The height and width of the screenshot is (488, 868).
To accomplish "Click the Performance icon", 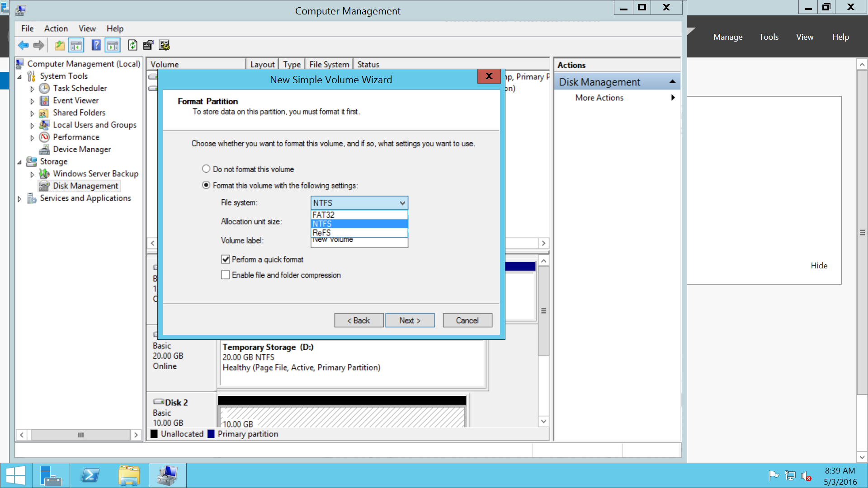I will 44,137.
